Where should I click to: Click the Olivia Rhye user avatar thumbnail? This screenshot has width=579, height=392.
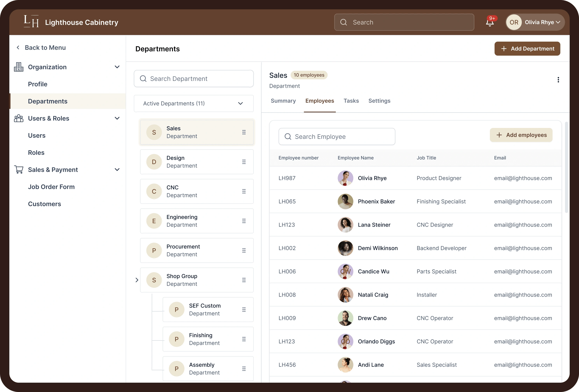(x=345, y=178)
